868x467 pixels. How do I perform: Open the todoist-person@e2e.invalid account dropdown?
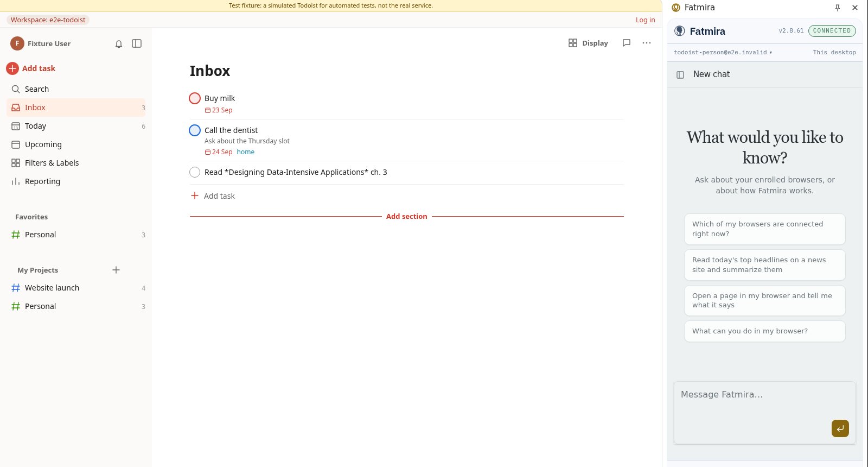(x=723, y=53)
